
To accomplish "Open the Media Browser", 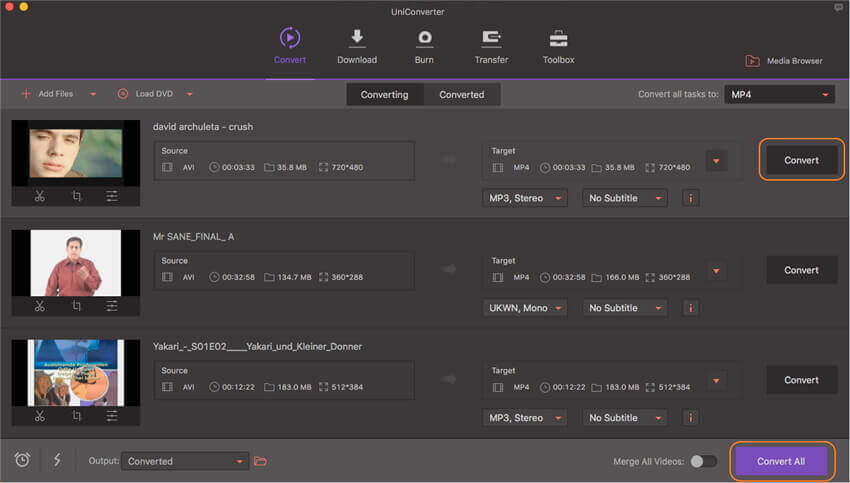I will click(x=784, y=61).
